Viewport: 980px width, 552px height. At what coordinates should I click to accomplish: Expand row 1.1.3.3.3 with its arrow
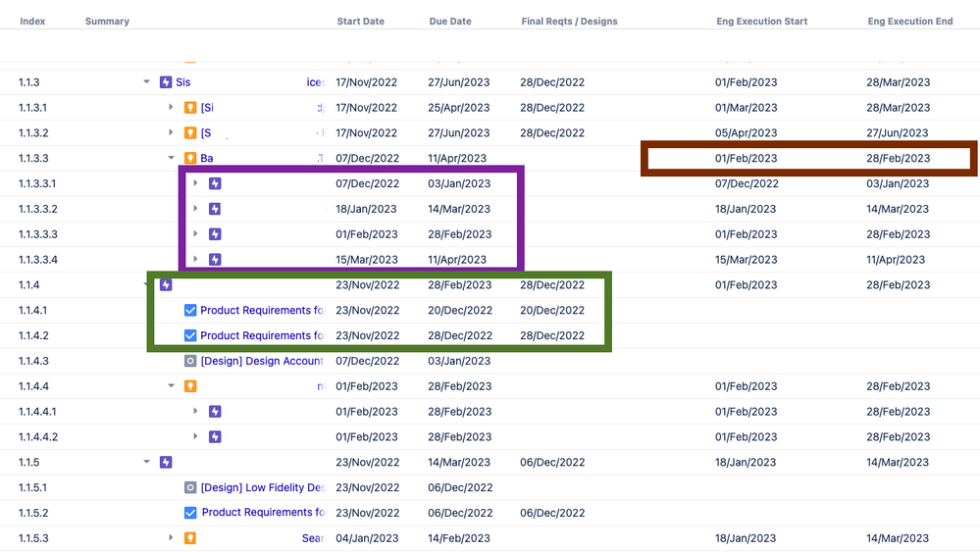(x=195, y=233)
